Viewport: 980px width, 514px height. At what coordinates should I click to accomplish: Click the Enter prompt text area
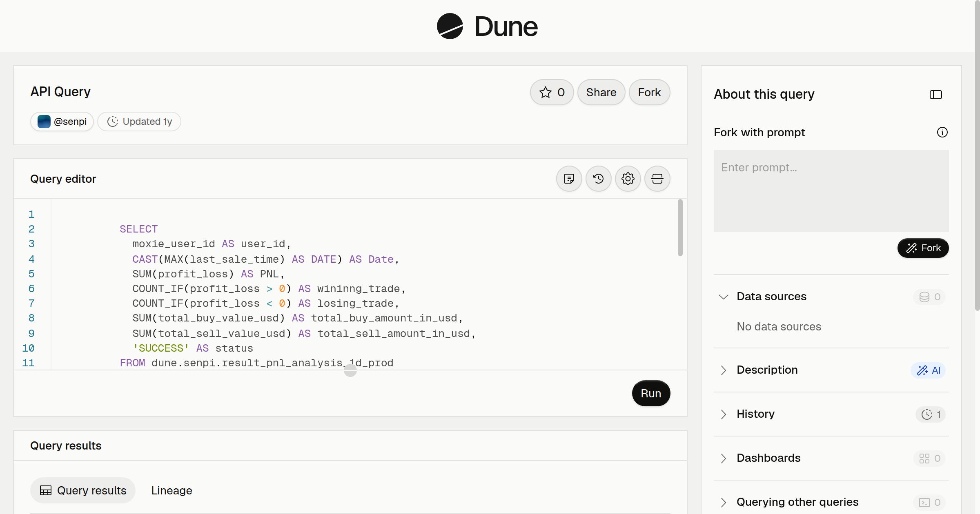pyautogui.click(x=831, y=191)
